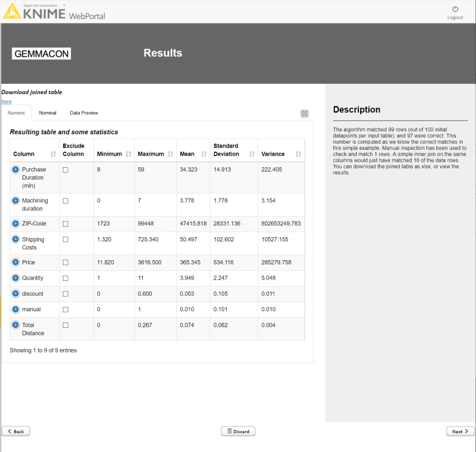476x452 pixels.
Task: Click 'Resulting table and some statistics' heading
Action: click(x=64, y=132)
